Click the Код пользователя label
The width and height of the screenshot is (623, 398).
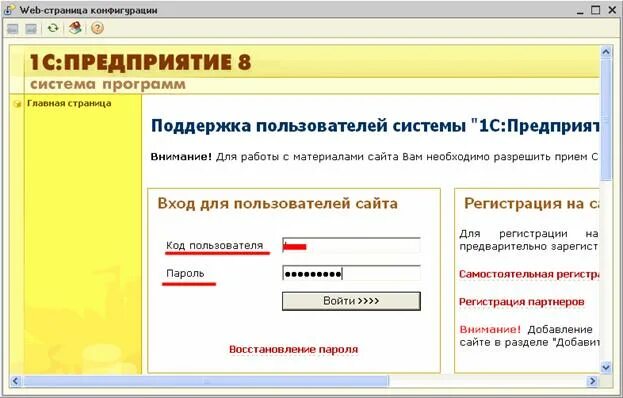(215, 245)
